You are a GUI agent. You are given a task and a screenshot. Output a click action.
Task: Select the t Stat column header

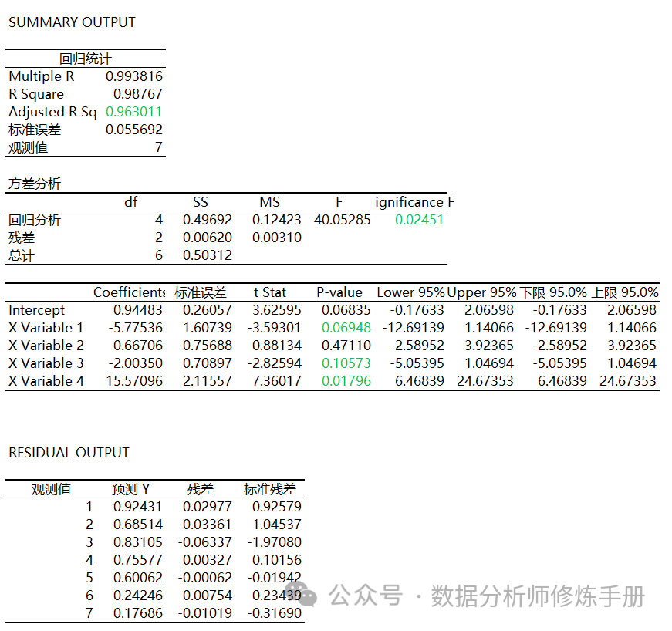tap(269, 292)
